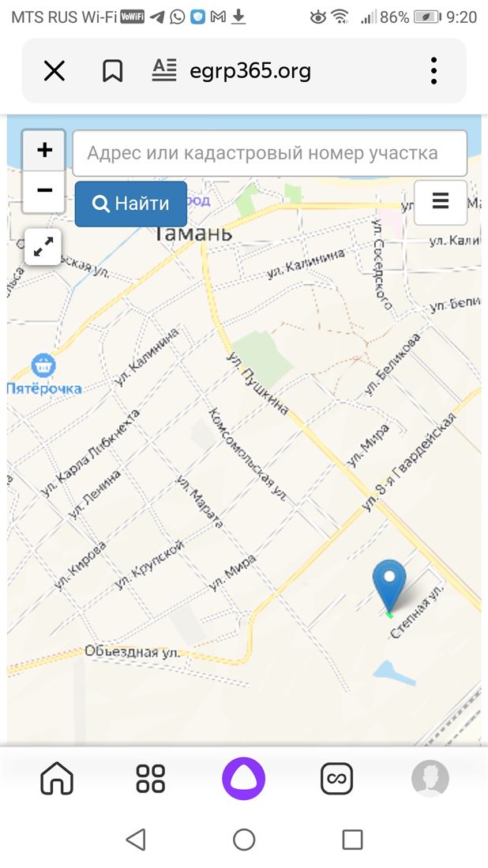
Task: Open the user profile avatar
Action: click(x=430, y=778)
